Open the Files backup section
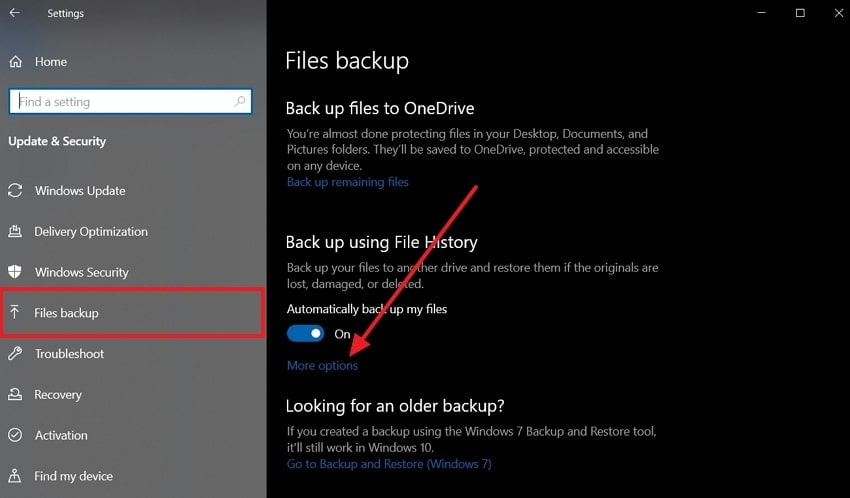The width and height of the screenshot is (850, 498). [66, 313]
